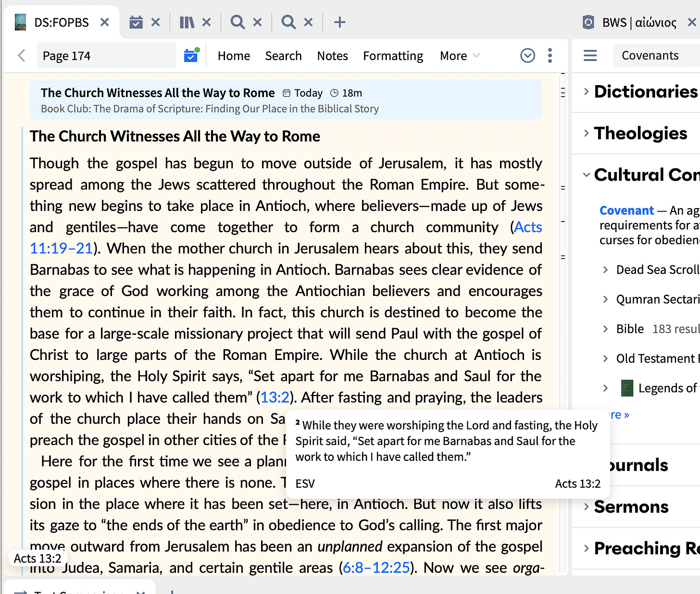Image resolution: width=700 pixels, height=594 pixels.
Task: Open the blue Covenant link
Action: [x=626, y=210]
